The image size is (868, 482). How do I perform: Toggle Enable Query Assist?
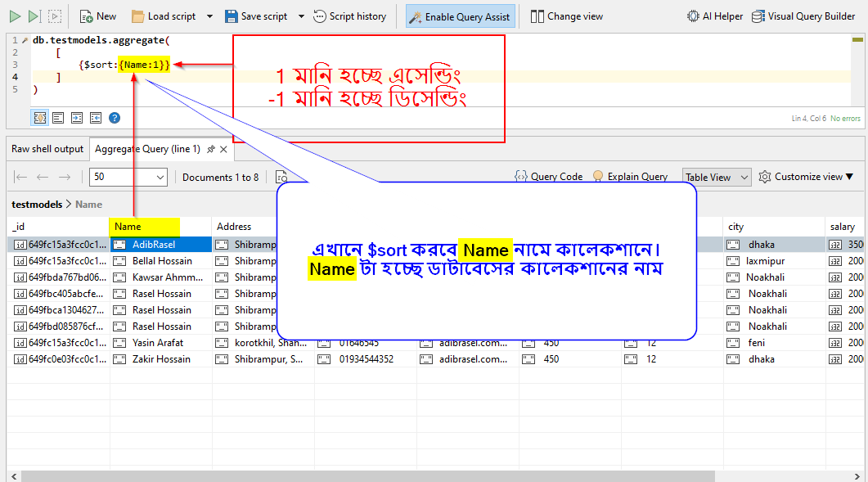pyautogui.click(x=460, y=16)
